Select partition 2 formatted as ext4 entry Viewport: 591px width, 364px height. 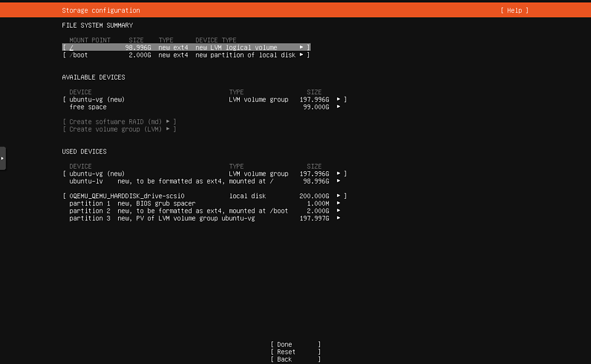pos(205,211)
